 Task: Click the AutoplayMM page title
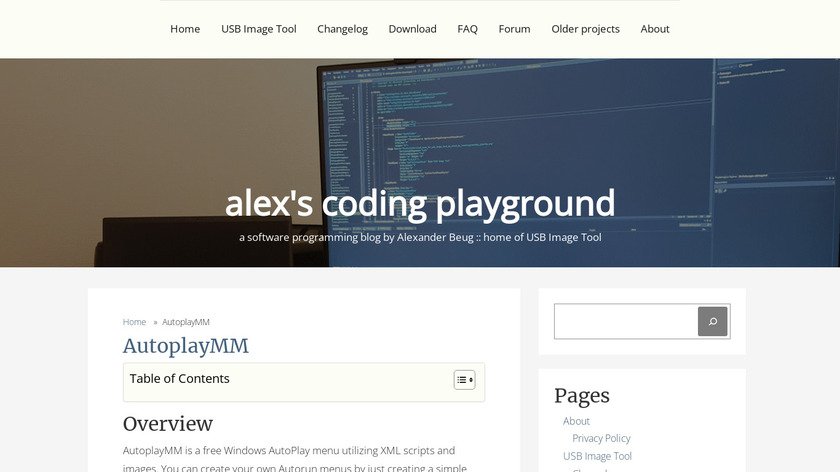(185, 346)
